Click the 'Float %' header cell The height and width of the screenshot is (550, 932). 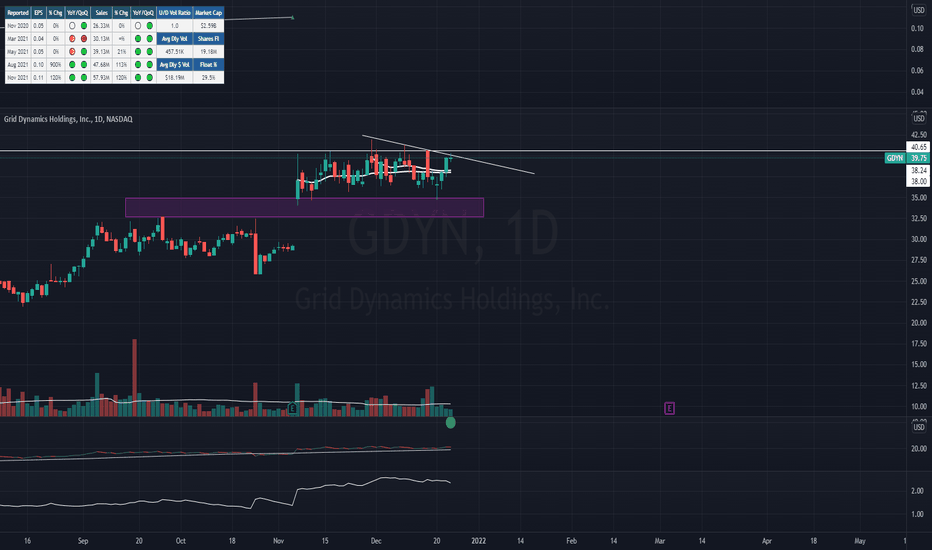click(209, 64)
